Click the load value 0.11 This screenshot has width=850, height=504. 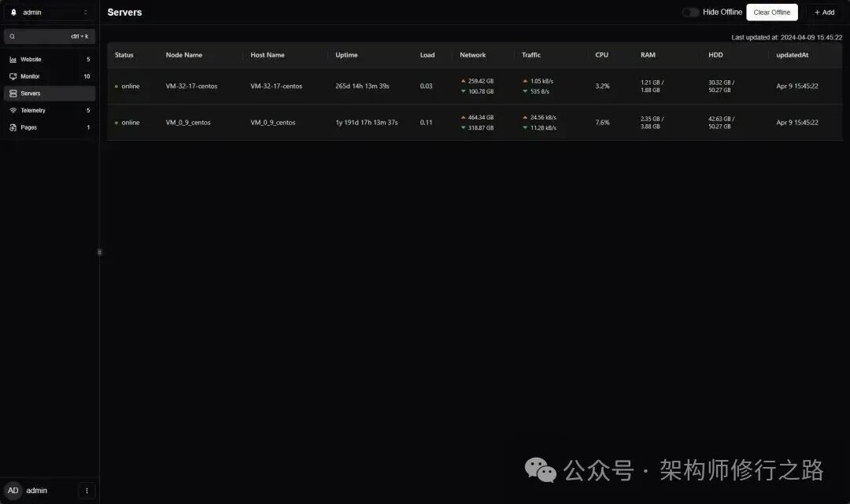[x=426, y=123]
